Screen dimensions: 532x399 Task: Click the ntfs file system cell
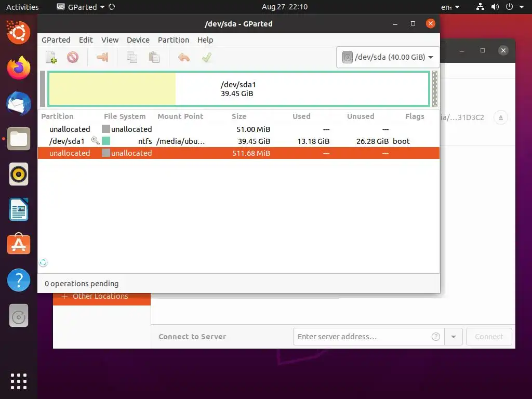[x=145, y=141]
